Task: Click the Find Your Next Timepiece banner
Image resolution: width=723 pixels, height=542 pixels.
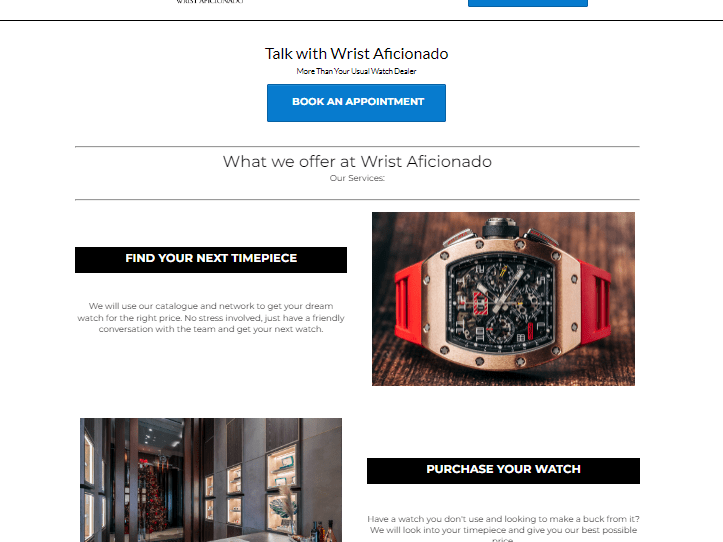Action: [x=211, y=260]
